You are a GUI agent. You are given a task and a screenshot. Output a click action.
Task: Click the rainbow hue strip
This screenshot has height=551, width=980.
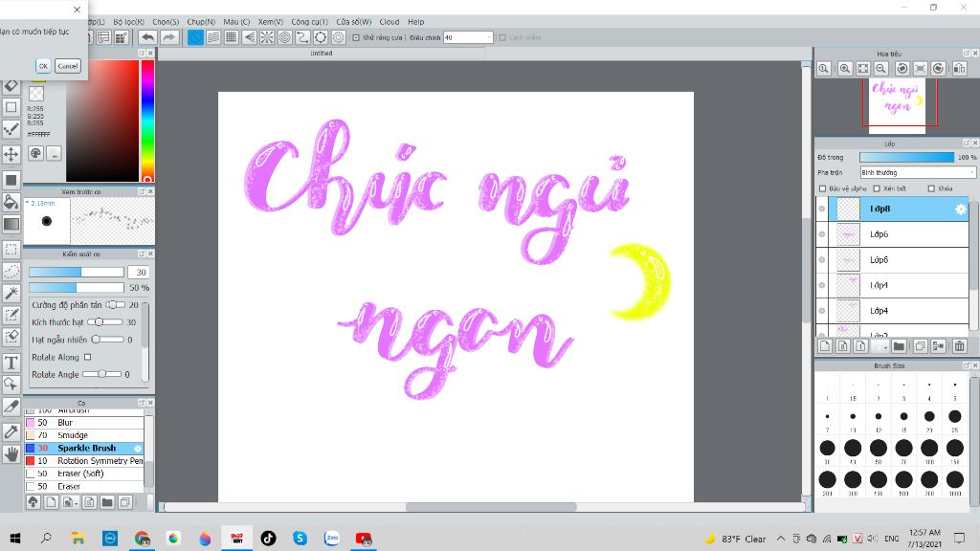[147, 121]
